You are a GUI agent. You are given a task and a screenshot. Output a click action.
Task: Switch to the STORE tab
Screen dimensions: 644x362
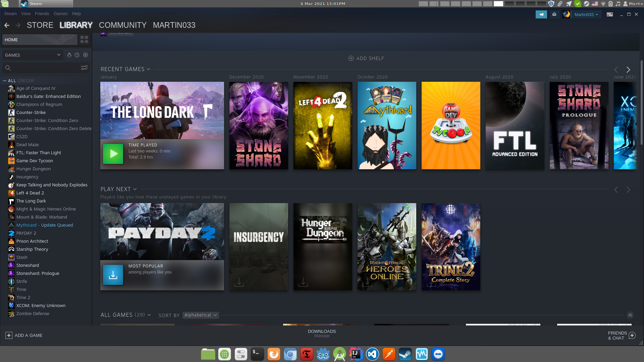(40, 25)
